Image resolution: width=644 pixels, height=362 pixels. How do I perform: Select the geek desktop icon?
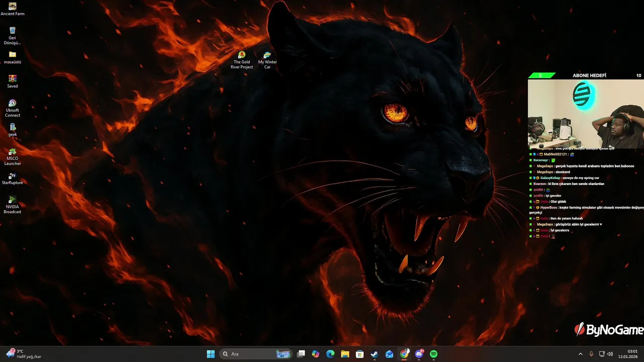pyautogui.click(x=13, y=130)
